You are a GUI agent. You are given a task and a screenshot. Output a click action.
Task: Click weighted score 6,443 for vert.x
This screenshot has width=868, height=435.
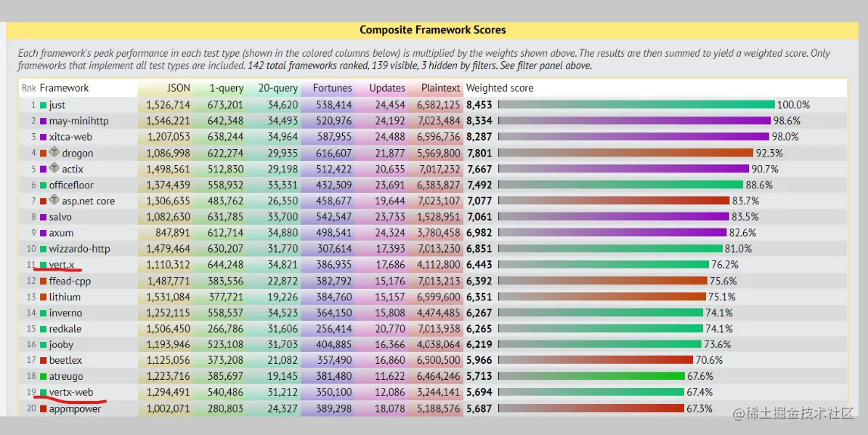[479, 265]
